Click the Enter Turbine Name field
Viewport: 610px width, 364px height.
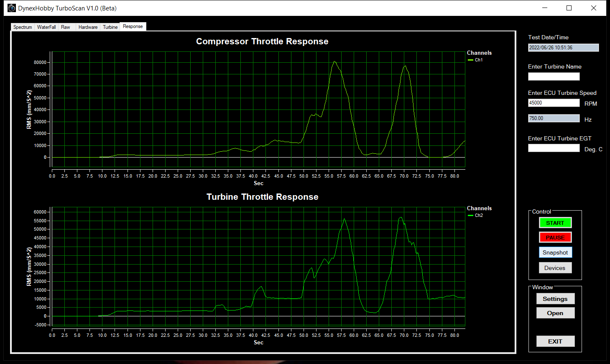pos(554,76)
